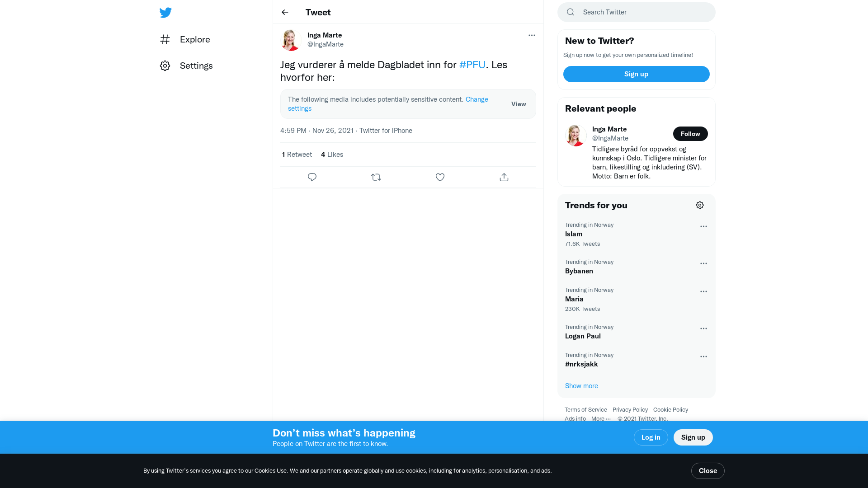View the sensitive media content
Image resolution: width=868 pixels, height=488 pixels.
tap(519, 104)
